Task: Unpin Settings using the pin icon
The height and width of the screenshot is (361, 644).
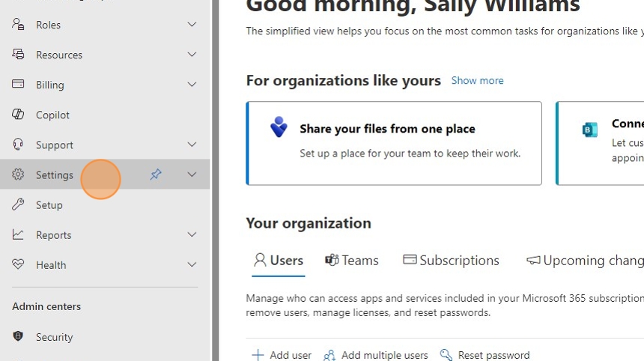Action: coord(156,175)
